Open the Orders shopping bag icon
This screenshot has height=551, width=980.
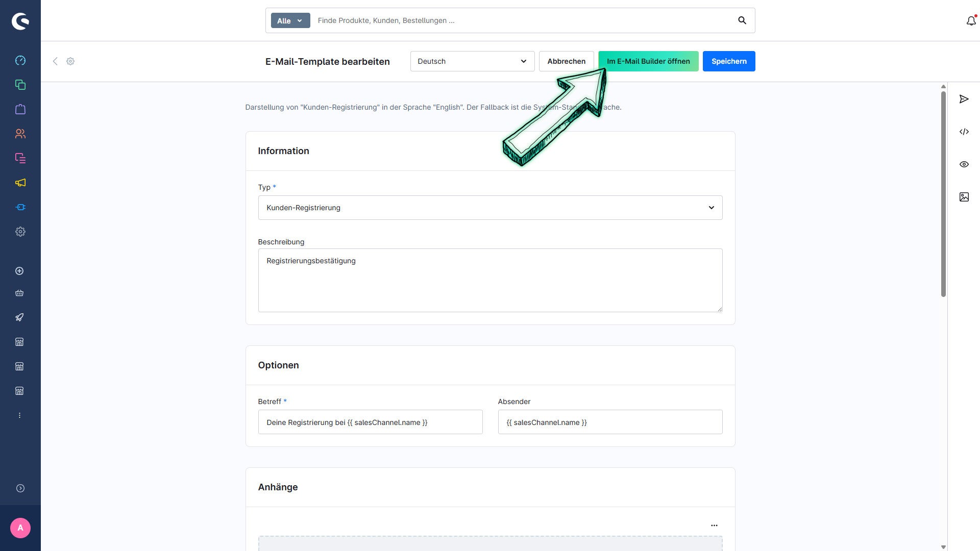(x=20, y=109)
